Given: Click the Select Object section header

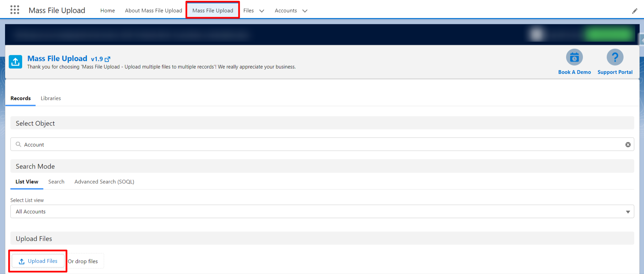Looking at the screenshot, I should pos(322,123).
